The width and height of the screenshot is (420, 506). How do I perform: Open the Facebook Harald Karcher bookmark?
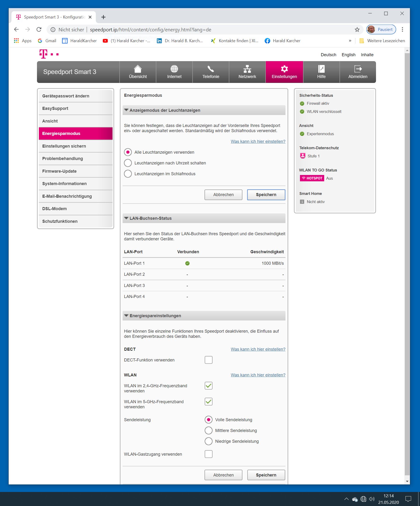click(x=283, y=41)
